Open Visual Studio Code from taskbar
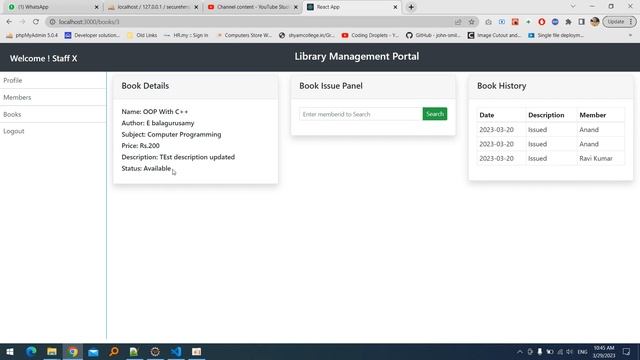The image size is (640, 360). (176, 351)
